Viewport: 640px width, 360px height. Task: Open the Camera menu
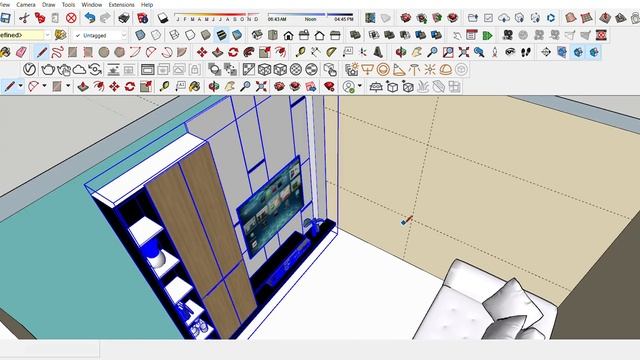click(x=26, y=4)
